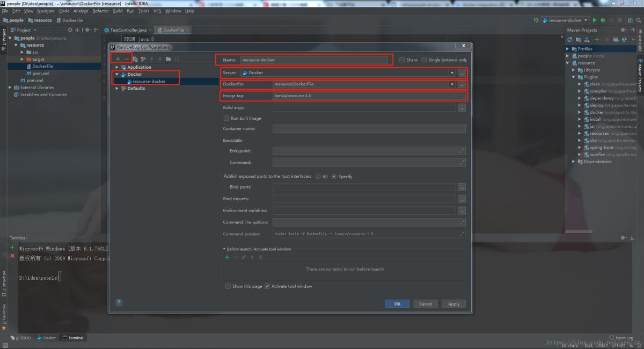
Task: Add a new run configuration with the plus icon
Action: pyautogui.click(x=118, y=59)
